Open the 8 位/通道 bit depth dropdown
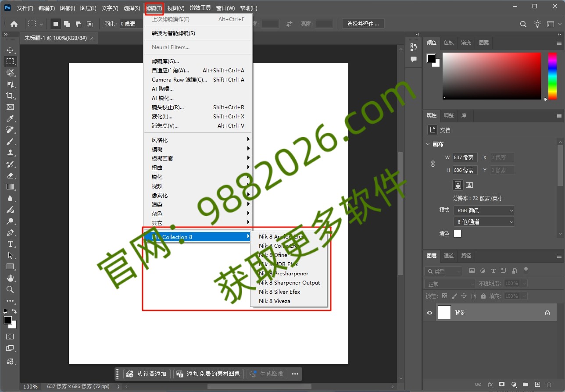 (x=484, y=221)
